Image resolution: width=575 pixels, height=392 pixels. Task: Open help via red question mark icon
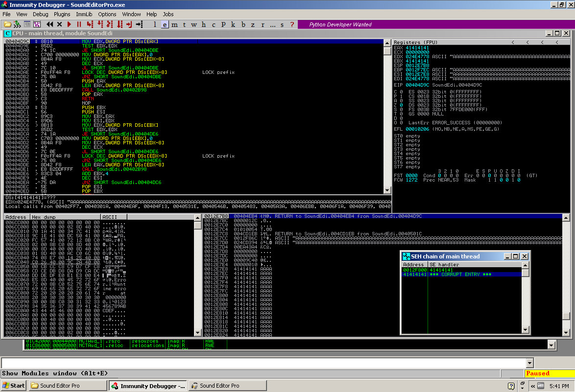292,24
